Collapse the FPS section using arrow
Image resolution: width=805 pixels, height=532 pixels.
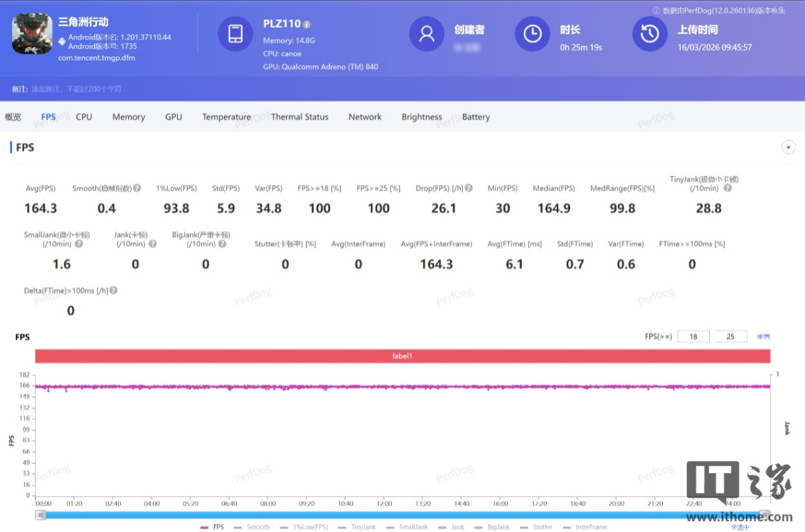pos(789,148)
